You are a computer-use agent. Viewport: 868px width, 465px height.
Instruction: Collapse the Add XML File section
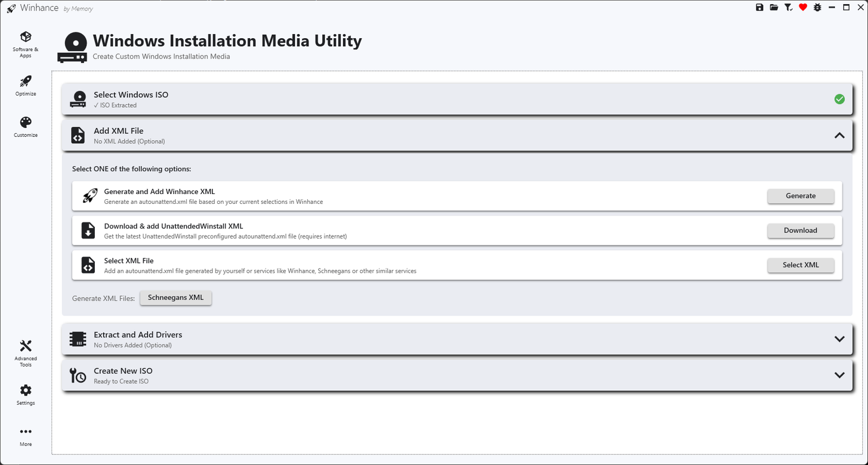click(839, 136)
